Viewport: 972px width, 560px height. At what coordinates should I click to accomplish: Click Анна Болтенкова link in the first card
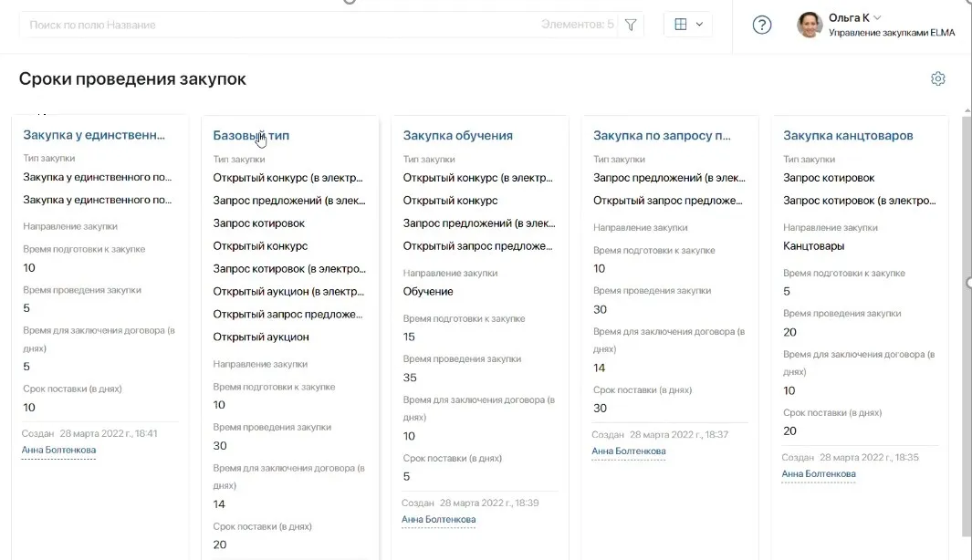coord(58,449)
